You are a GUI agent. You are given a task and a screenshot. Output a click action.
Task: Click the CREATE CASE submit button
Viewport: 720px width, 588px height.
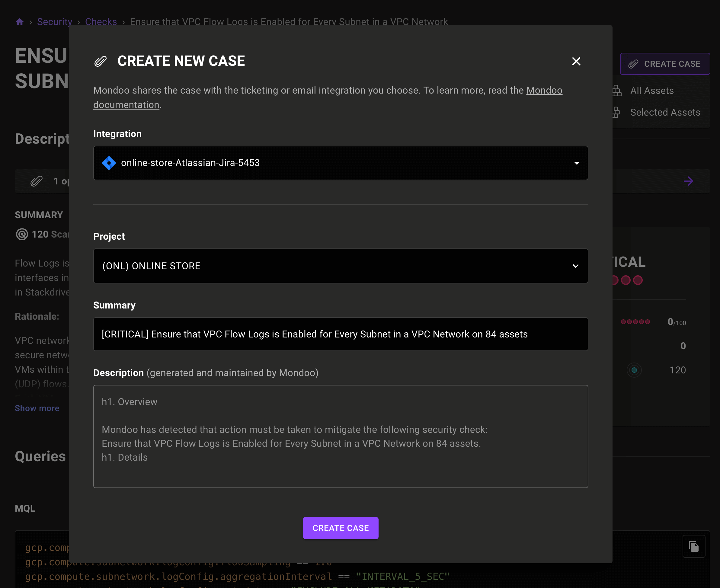coord(340,528)
